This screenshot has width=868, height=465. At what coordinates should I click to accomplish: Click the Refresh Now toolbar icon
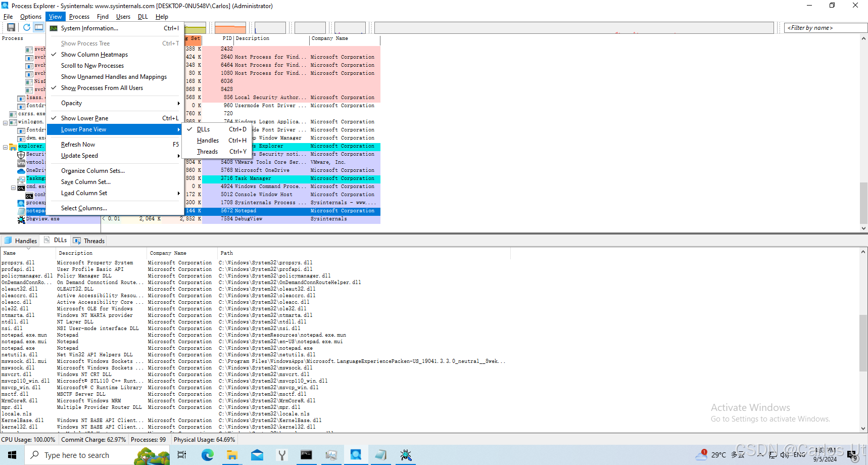click(26, 27)
